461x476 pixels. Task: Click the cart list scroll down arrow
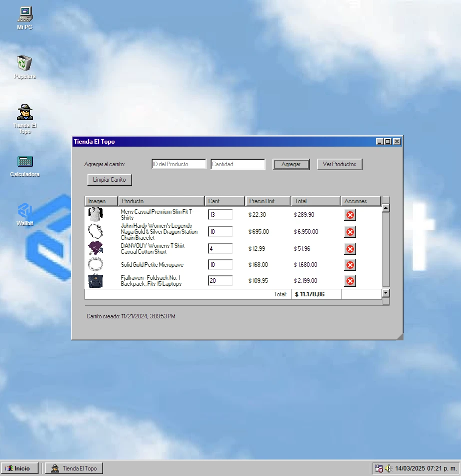point(385,293)
